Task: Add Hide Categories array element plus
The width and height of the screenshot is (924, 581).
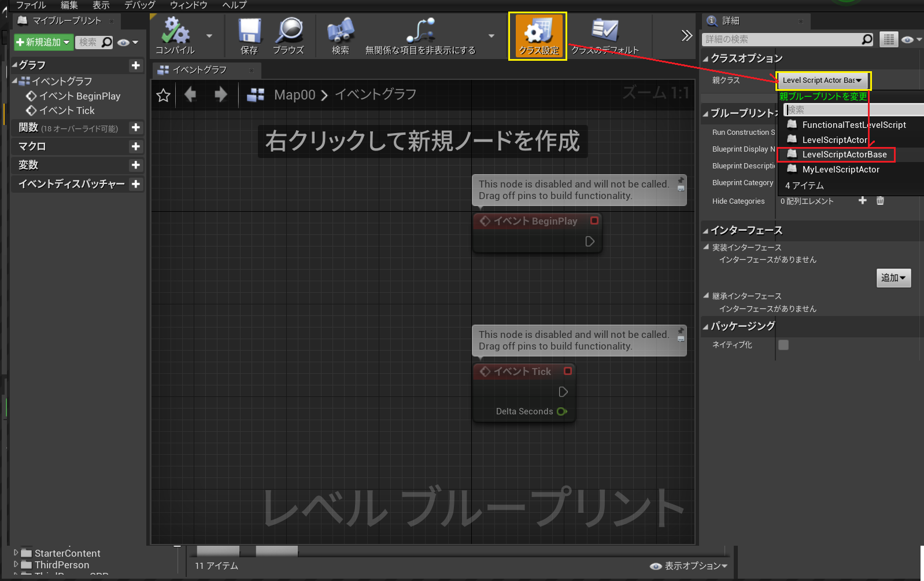Action: tap(863, 200)
